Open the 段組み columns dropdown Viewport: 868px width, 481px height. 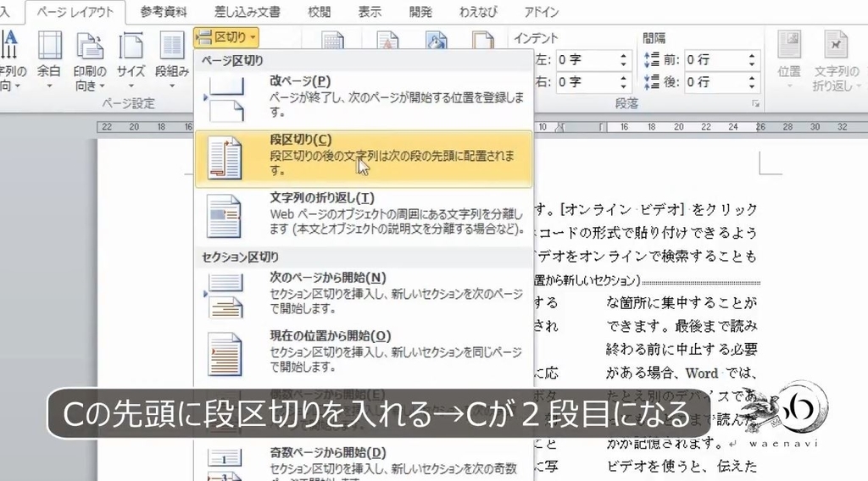(x=172, y=61)
